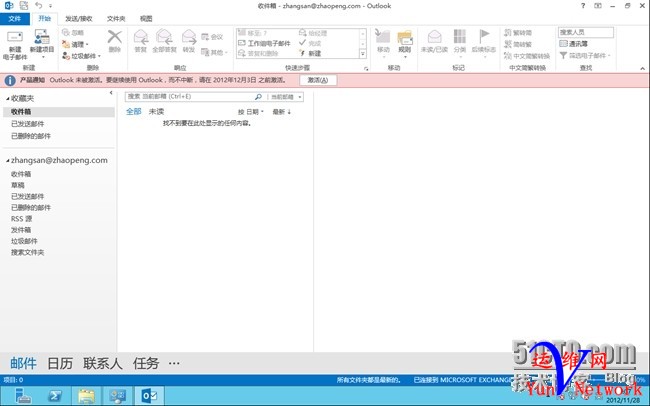The height and width of the screenshot is (406, 650).
Task: Show only 未读 unread messages
Action: point(156,111)
